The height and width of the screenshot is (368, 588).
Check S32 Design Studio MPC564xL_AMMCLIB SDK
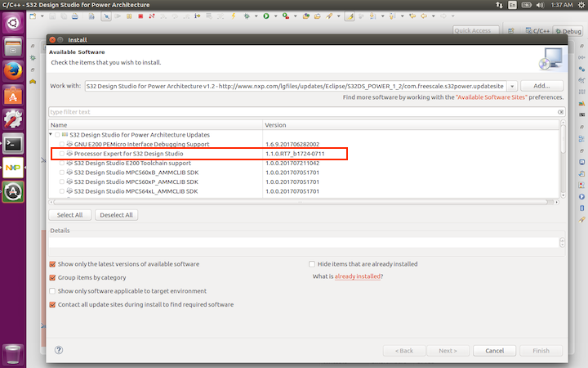[62, 191]
